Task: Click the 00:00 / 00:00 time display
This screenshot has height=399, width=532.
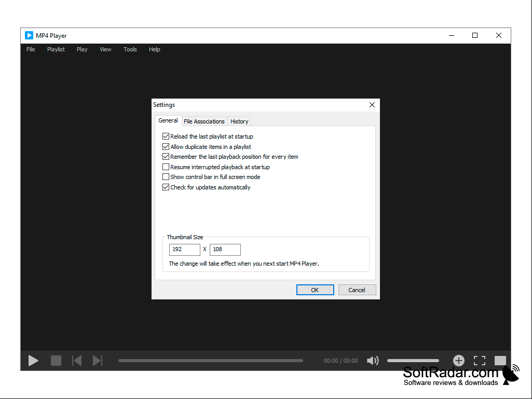Action: 340,361
